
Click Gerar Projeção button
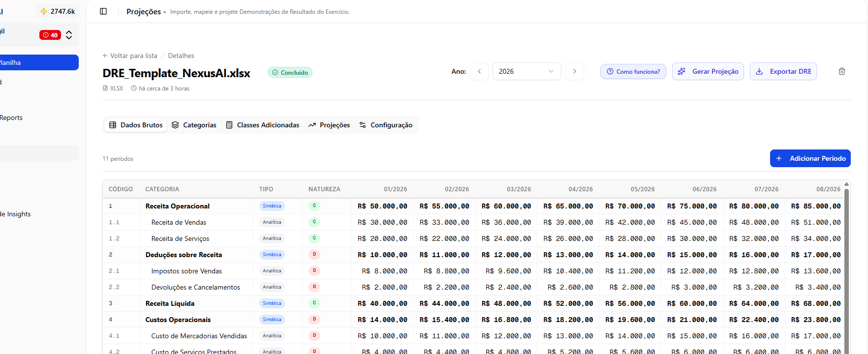[x=708, y=71]
